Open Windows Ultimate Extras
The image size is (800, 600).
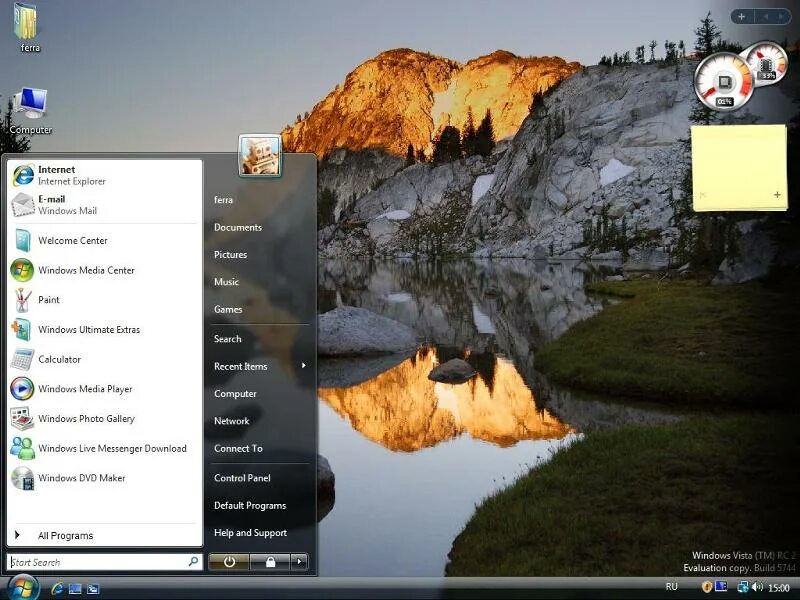click(x=105, y=330)
